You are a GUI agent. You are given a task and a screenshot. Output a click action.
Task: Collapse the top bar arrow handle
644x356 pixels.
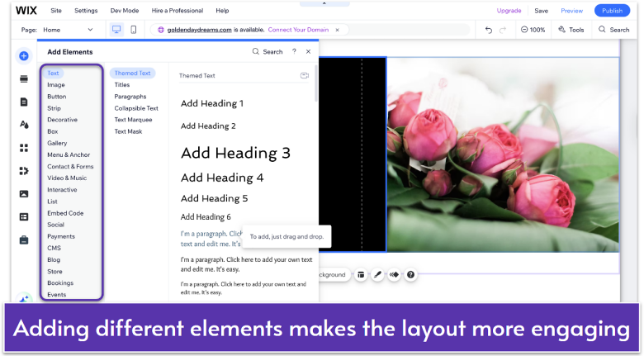324,3
